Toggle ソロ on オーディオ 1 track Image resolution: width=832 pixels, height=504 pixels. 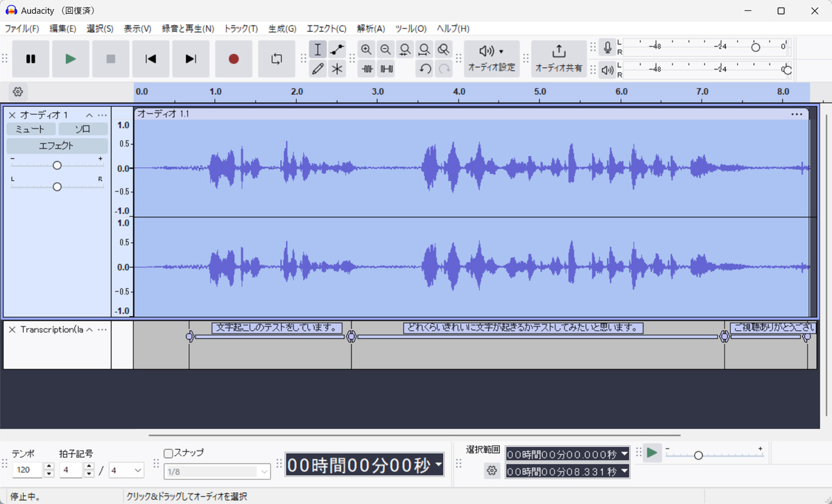[x=83, y=129]
